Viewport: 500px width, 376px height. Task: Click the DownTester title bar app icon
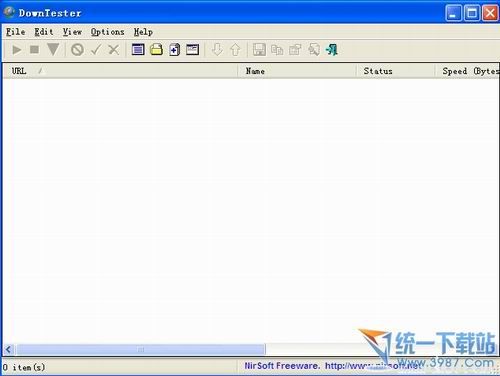[9, 12]
